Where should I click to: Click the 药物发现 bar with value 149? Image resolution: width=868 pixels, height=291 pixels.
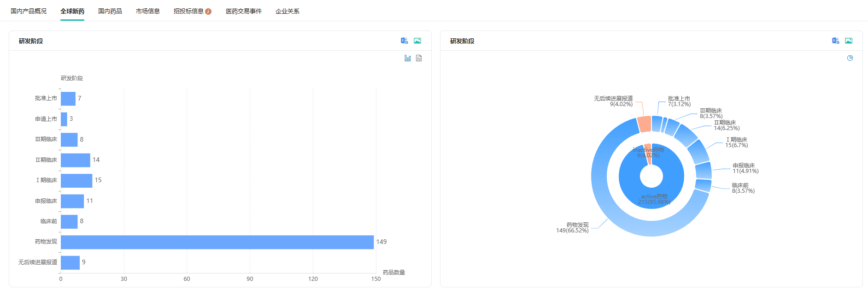pyautogui.click(x=217, y=242)
